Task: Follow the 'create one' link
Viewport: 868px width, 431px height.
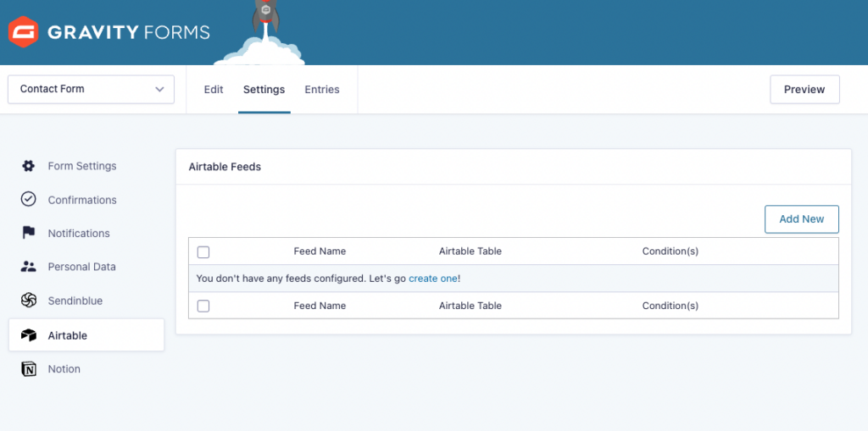Action: click(x=433, y=278)
